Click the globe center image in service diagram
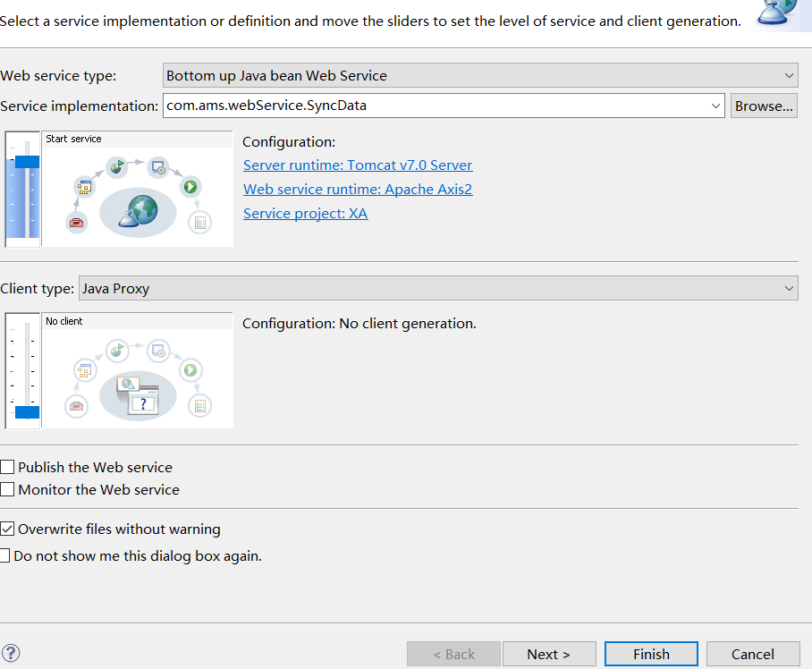The height and width of the screenshot is (669, 812). click(139, 211)
